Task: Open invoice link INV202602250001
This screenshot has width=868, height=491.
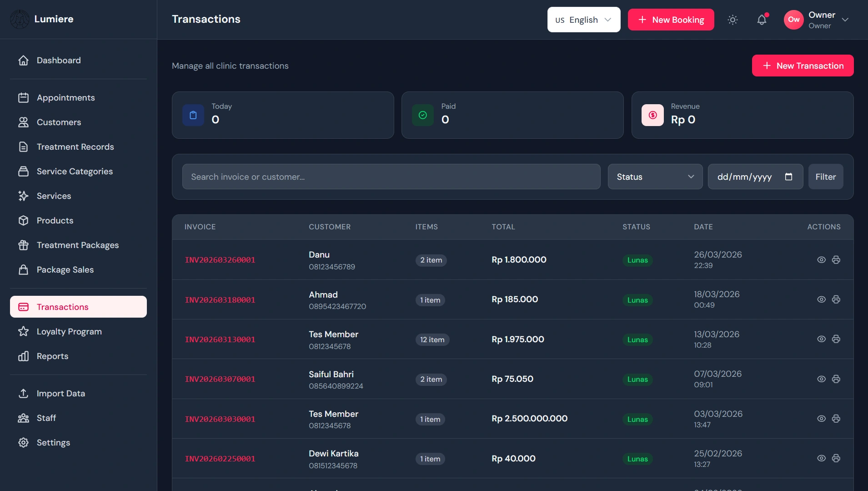Action: (220, 459)
